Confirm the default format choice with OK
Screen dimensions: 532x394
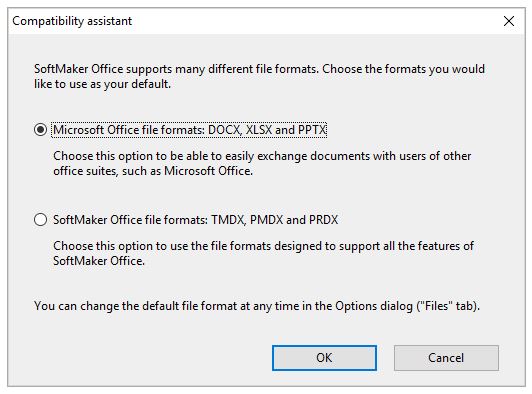point(324,358)
